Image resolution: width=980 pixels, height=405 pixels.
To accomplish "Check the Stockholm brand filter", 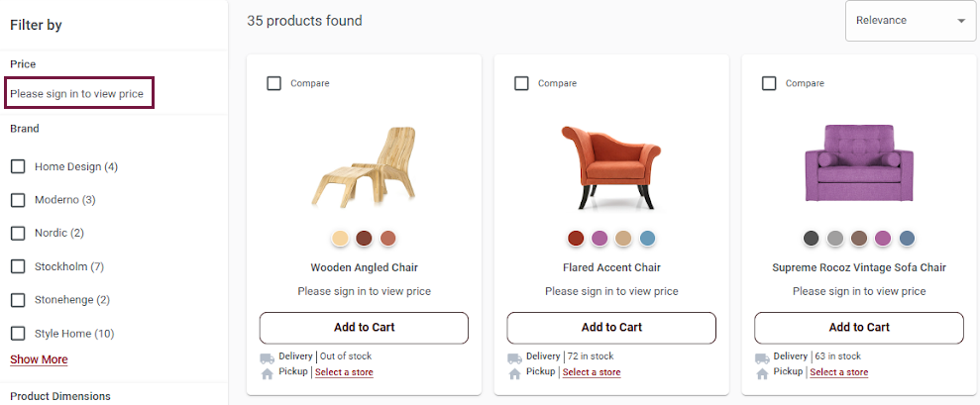I will pyautogui.click(x=18, y=266).
